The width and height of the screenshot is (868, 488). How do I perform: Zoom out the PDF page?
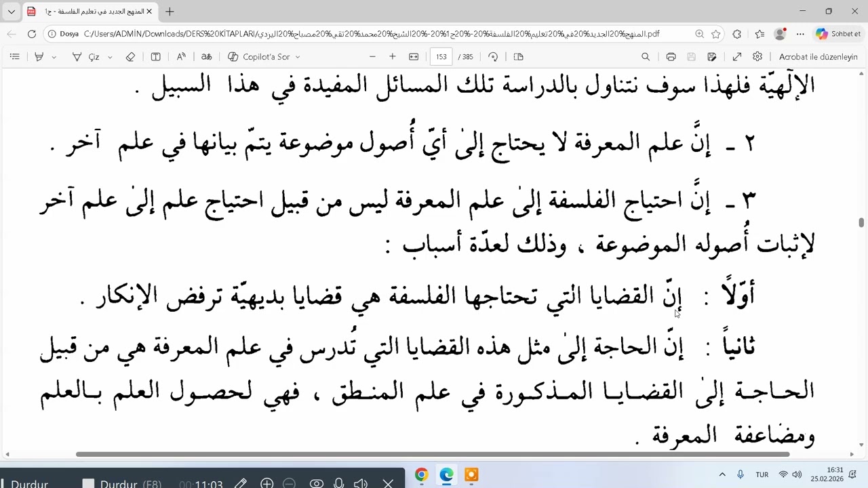point(372,57)
